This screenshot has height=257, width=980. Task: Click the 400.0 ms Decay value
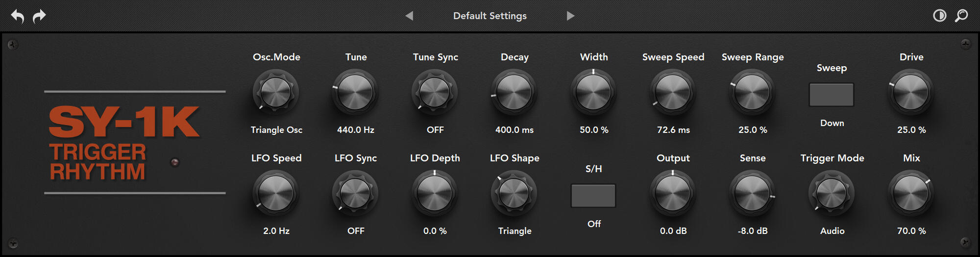pos(514,130)
